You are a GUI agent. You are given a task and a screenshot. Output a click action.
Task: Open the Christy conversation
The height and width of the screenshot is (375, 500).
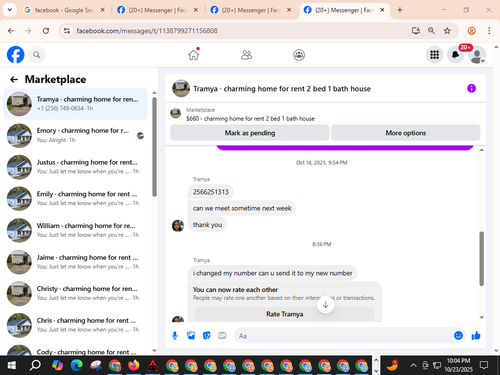[75, 293]
